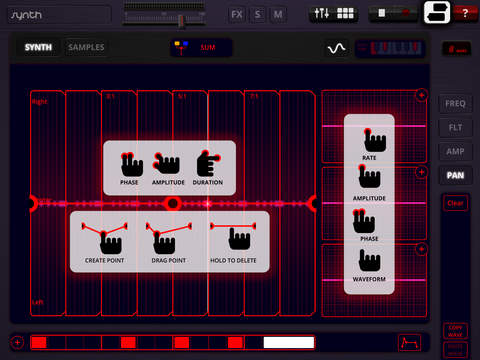This screenshot has width=480, height=360.
Task: Select the PAN parameter tab
Action: click(455, 175)
